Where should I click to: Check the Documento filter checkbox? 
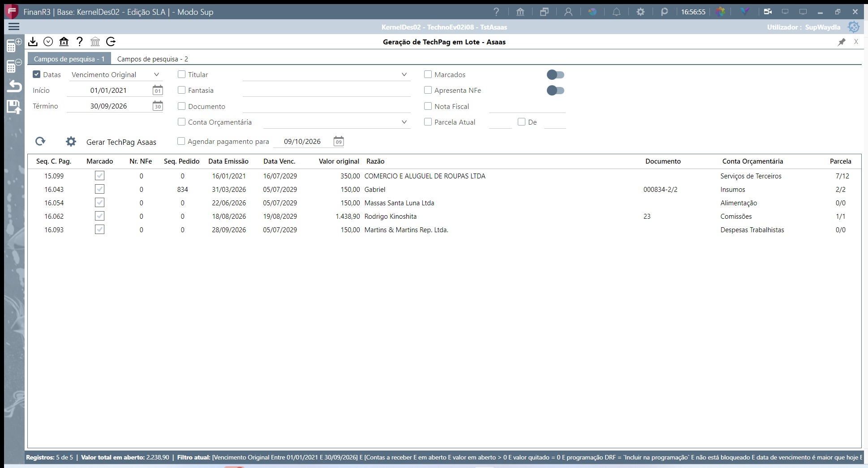(x=181, y=106)
